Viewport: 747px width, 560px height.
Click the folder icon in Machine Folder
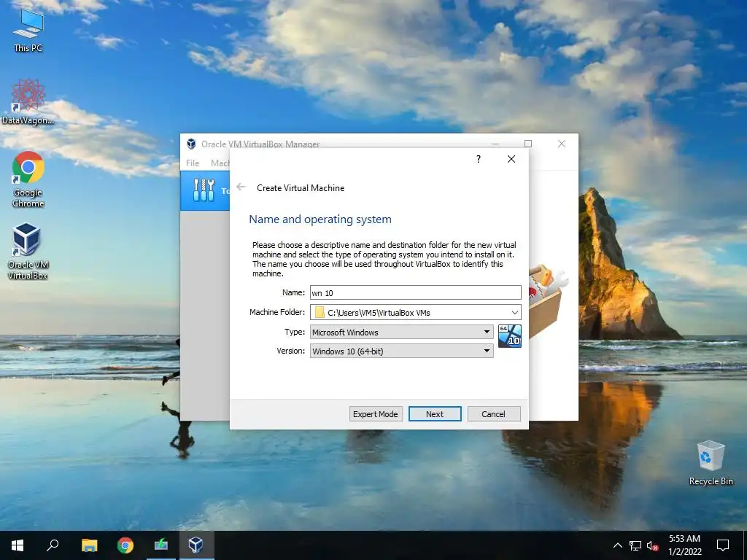pyautogui.click(x=320, y=312)
